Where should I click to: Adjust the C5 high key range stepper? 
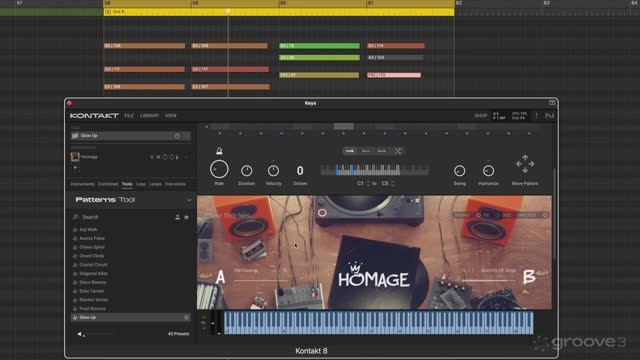pos(393,184)
